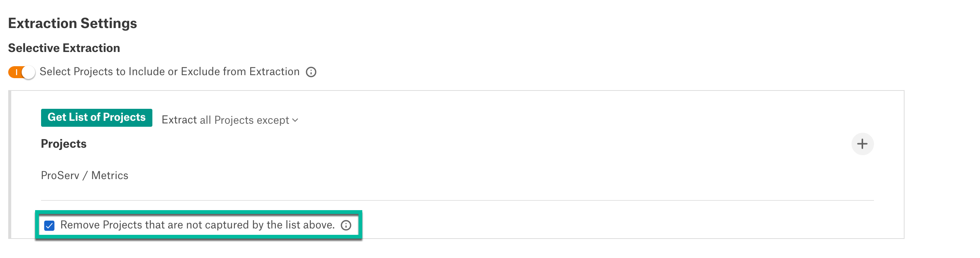980x258 pixels.
Task: Click the 'ProServ' part of the project path
Action: (x=60, y=175)
